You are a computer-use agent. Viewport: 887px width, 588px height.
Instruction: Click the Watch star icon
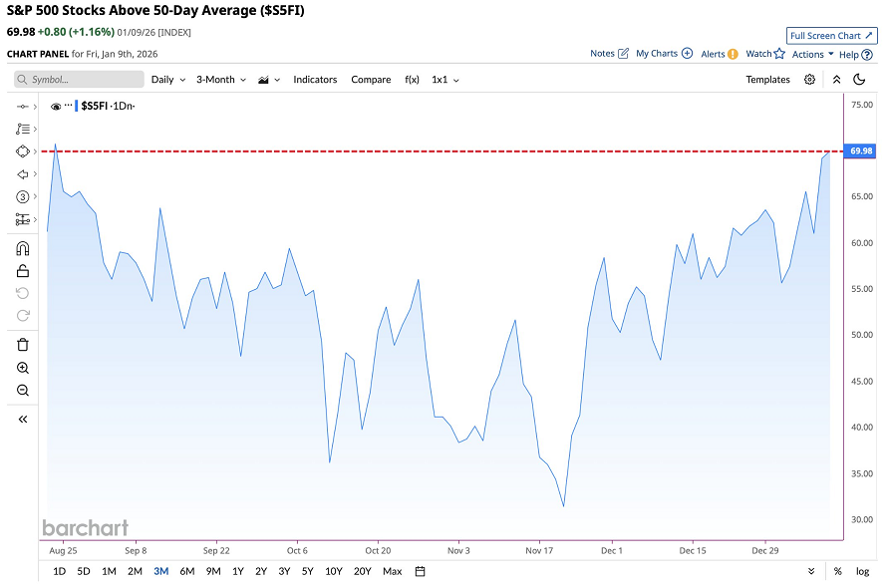(x=779, y=53)
